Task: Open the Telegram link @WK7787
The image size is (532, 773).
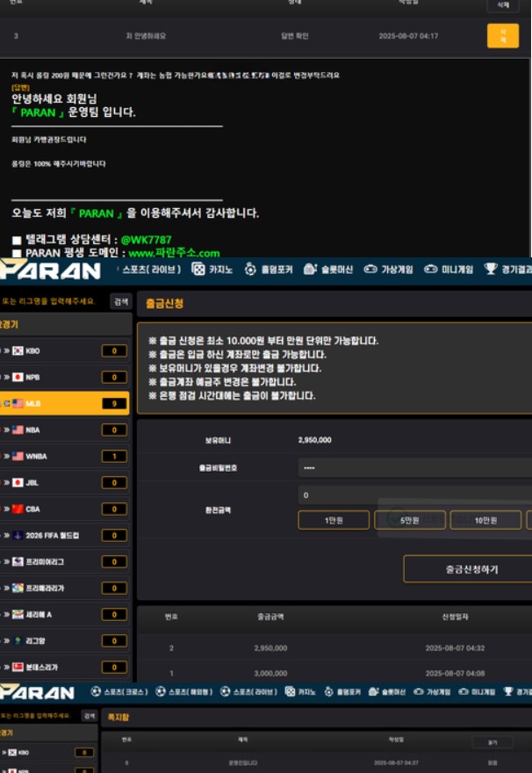Action: (147, 240)
